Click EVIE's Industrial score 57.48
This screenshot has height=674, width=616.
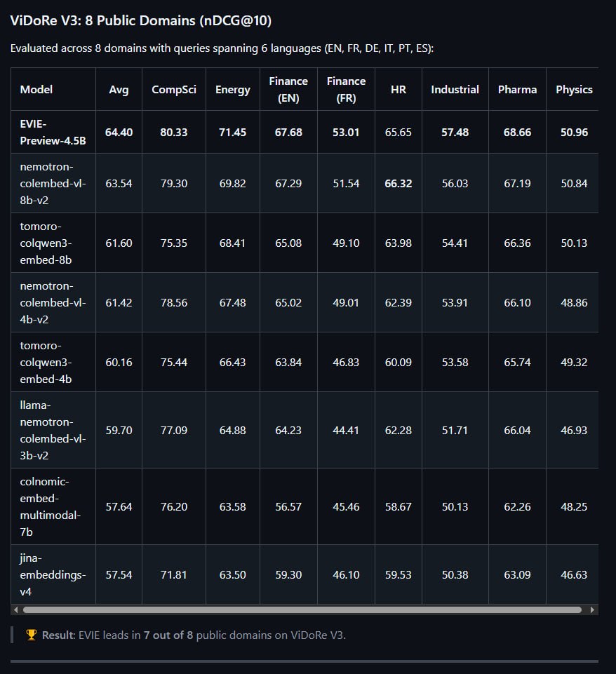(455, 132)
